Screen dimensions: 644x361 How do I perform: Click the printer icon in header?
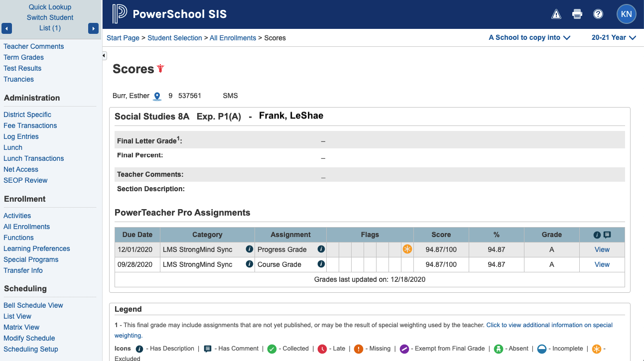coord(577,14)
